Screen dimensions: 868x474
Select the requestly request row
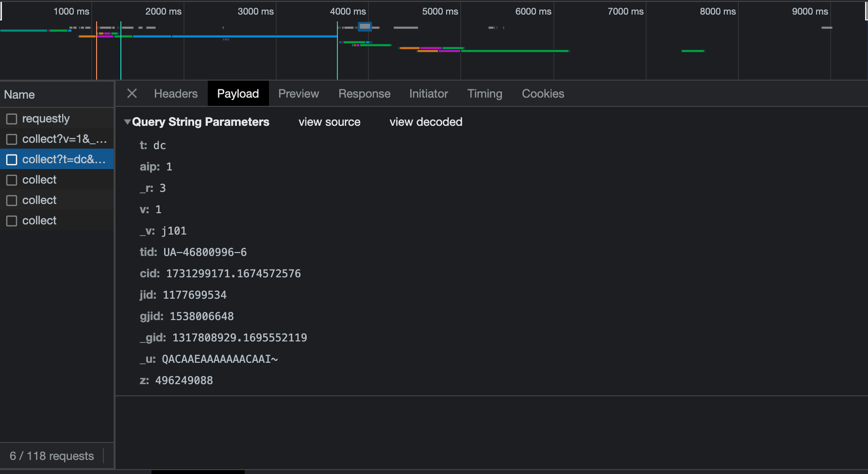click(x=57, y=118)
